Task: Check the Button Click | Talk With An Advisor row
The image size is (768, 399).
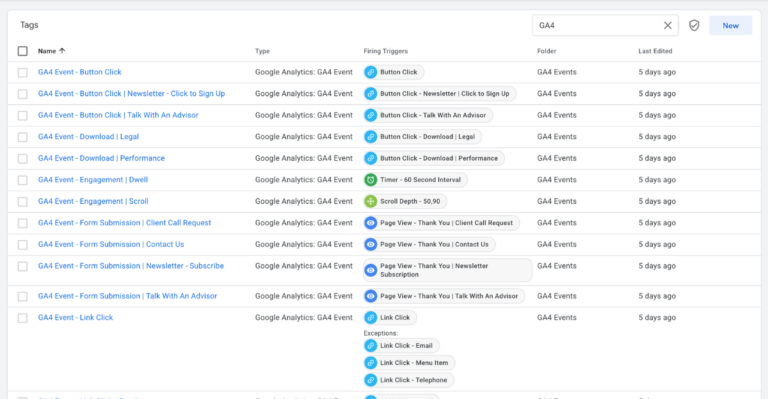Action: coord(23,116)
